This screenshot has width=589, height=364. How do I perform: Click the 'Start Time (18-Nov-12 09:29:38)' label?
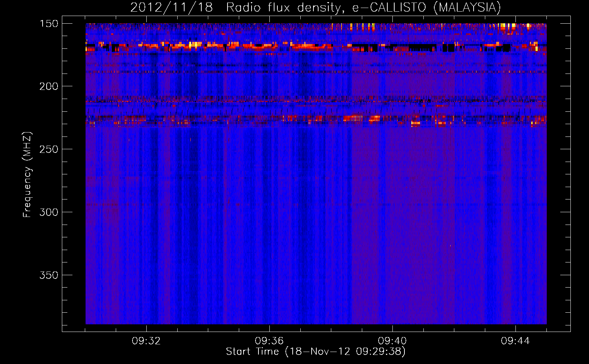(x=316, y=352)
